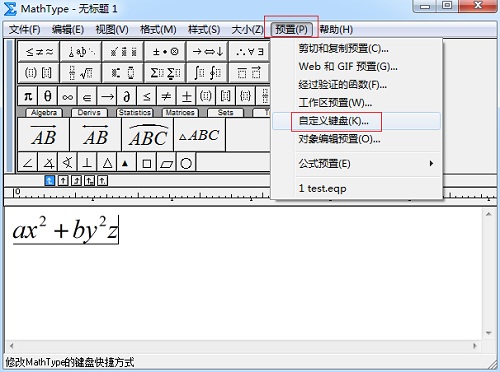Open the logical symbols palette (∴ ∀ ∃)
Image resolution: width=500 pixels, height=372 pixels.
pos(249,52)
